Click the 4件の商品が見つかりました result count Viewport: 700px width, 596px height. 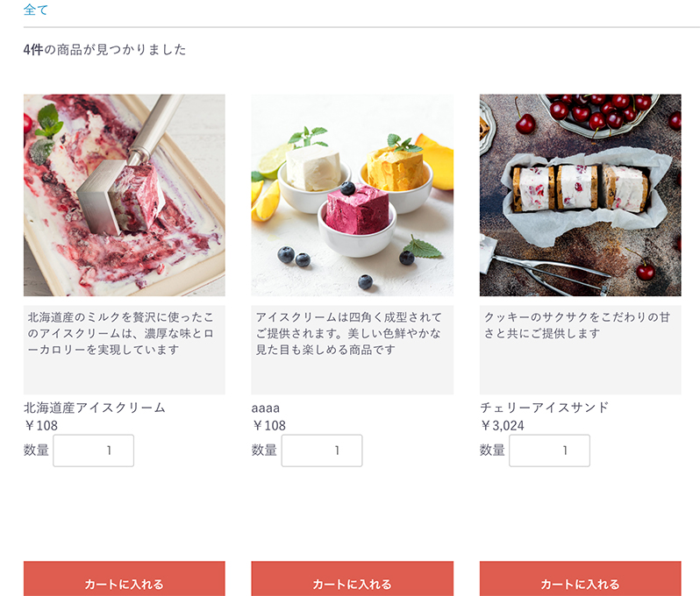[x=104, y=49]
